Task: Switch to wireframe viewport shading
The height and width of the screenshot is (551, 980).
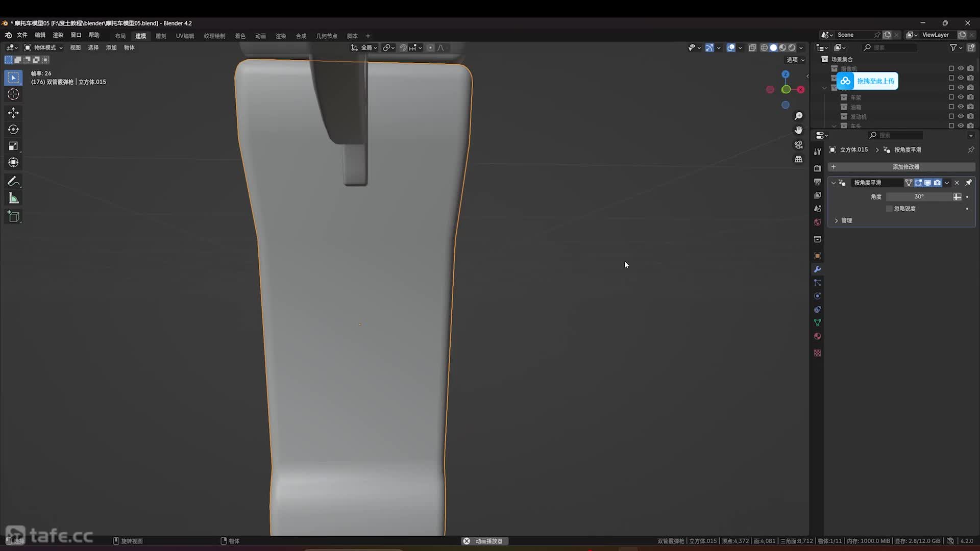Action: tap(764, 47)
